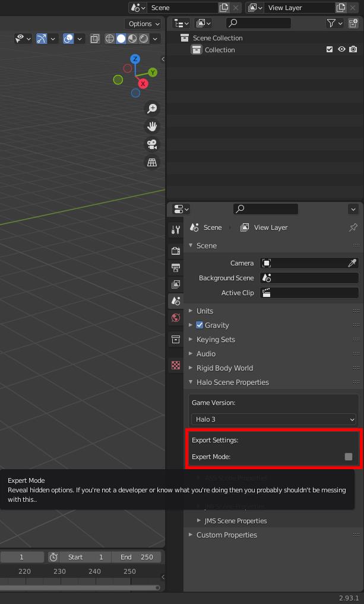Viewport: 364px width, 604px height.
Task: Switch perspective/orthographic grid icon
Action: point(152,162)
